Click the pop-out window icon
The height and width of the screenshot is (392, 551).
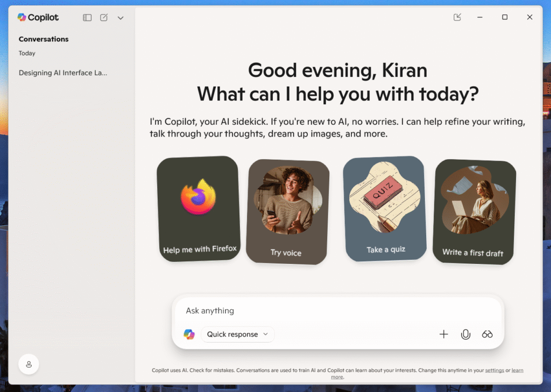coord(457,17)
